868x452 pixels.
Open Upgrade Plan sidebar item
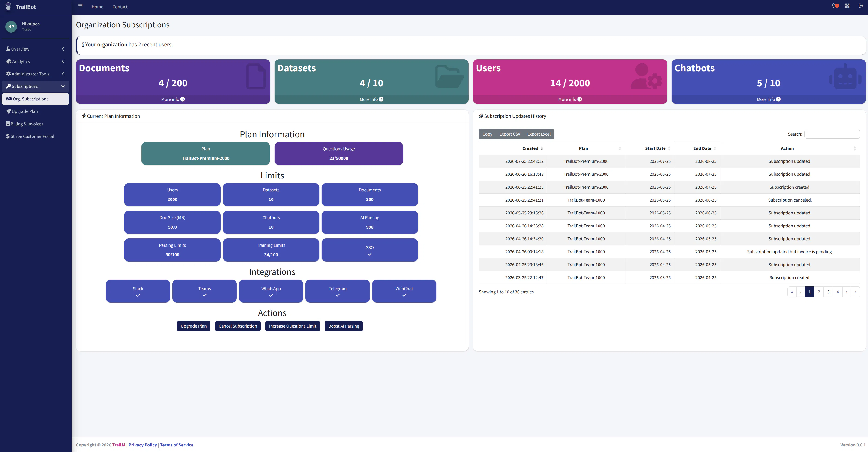coord(35,111)
